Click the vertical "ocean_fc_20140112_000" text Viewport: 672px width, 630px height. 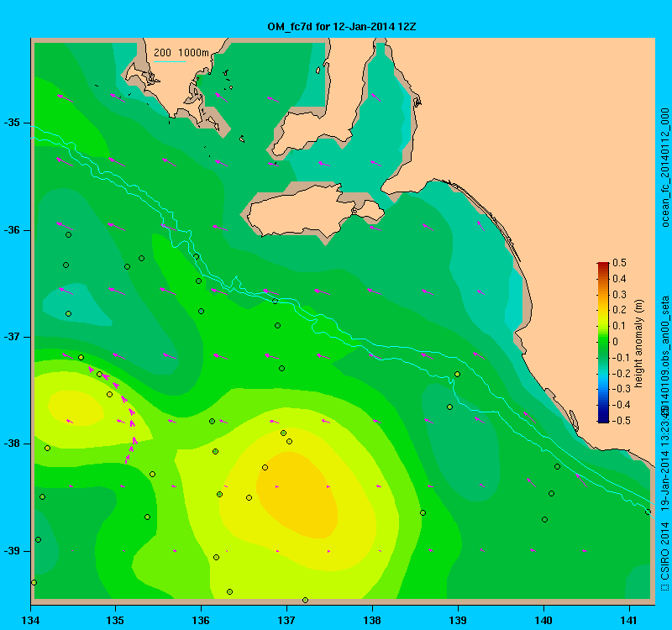664,167
